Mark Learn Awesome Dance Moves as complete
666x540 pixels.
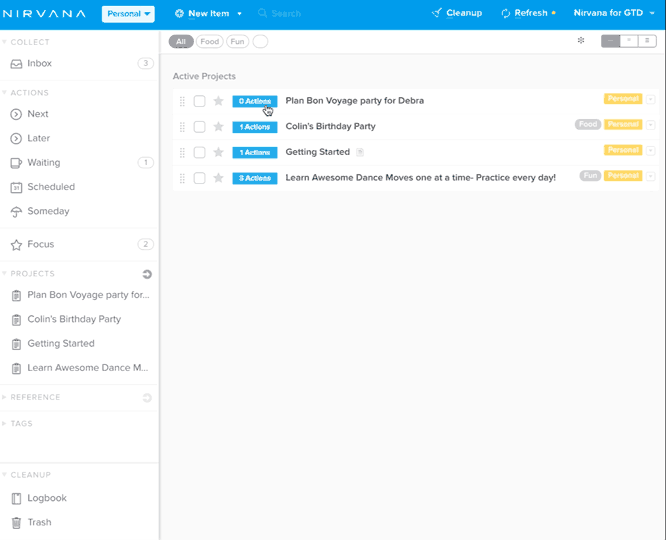[x=200, y=178]
